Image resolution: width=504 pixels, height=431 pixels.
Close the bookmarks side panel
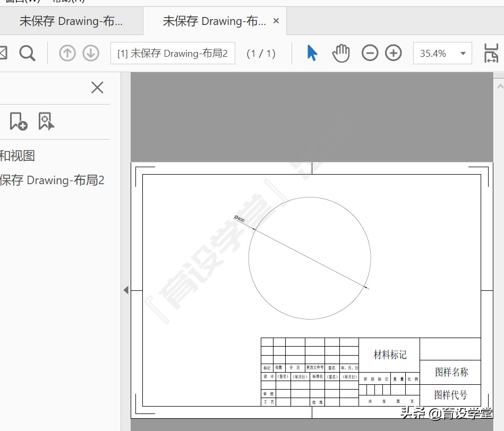point(97,88)
